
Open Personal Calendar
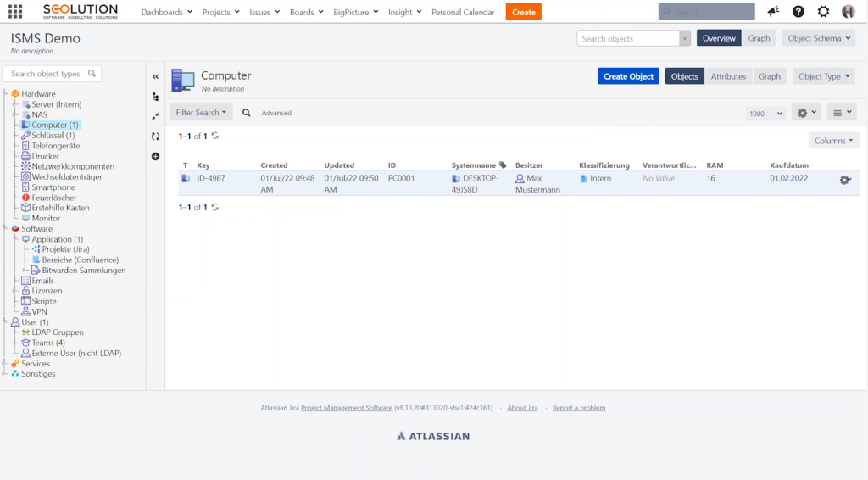coord(463,12)
